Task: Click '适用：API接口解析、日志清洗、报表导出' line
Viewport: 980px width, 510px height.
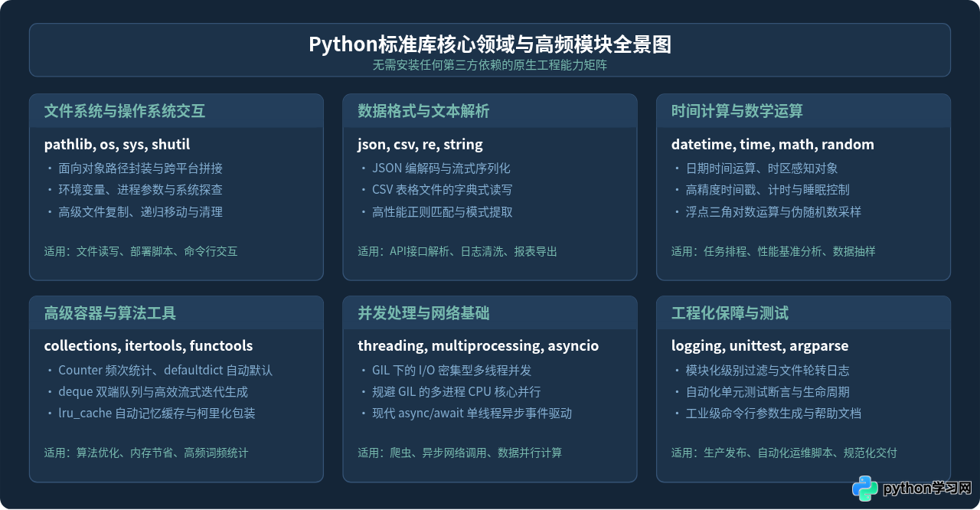Action: pos(457,251)
